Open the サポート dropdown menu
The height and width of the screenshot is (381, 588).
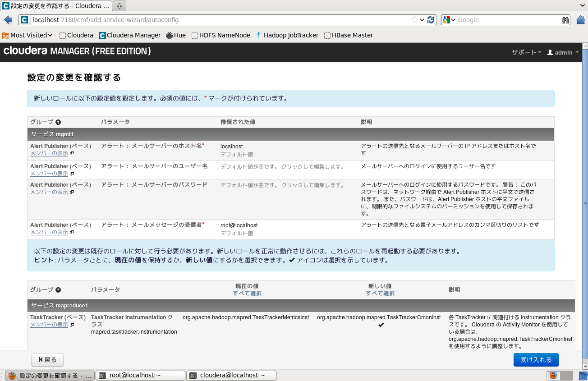[x=526, y=52]
